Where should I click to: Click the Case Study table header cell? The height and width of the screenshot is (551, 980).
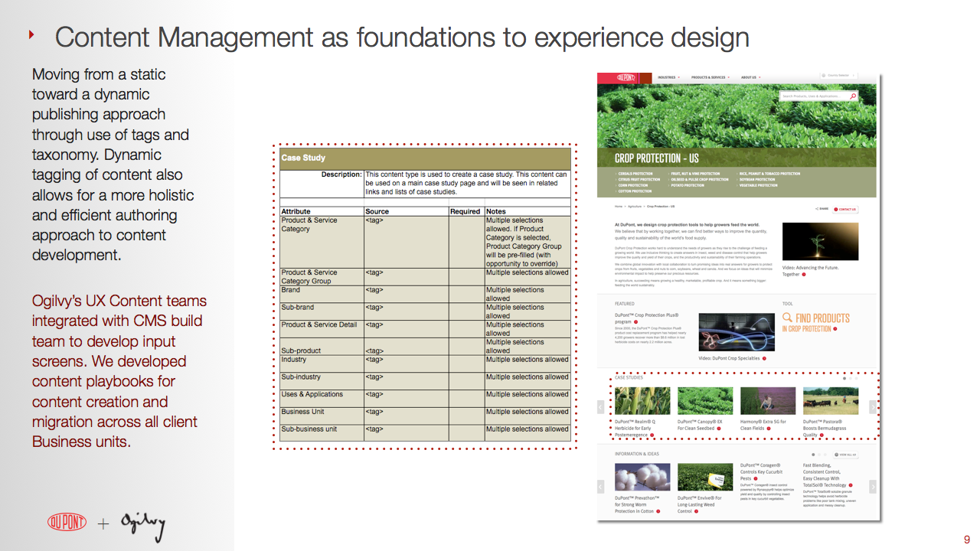point(426,158)
